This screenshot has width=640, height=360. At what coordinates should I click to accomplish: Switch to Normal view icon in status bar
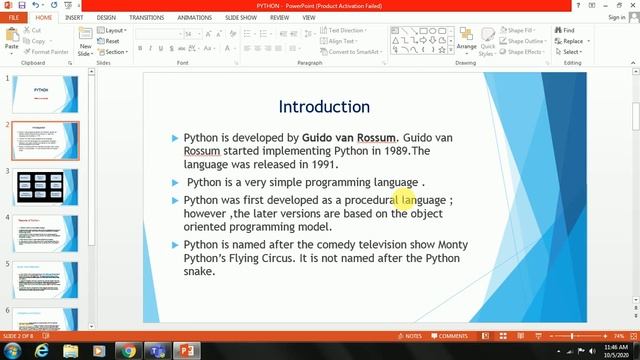[x=485, y=336]
